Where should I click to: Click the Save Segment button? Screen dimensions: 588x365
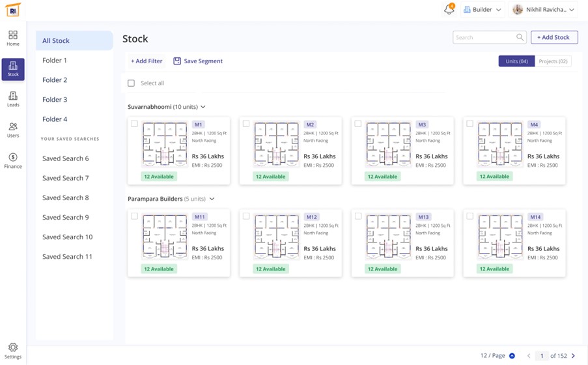click(x=198, y=61)
